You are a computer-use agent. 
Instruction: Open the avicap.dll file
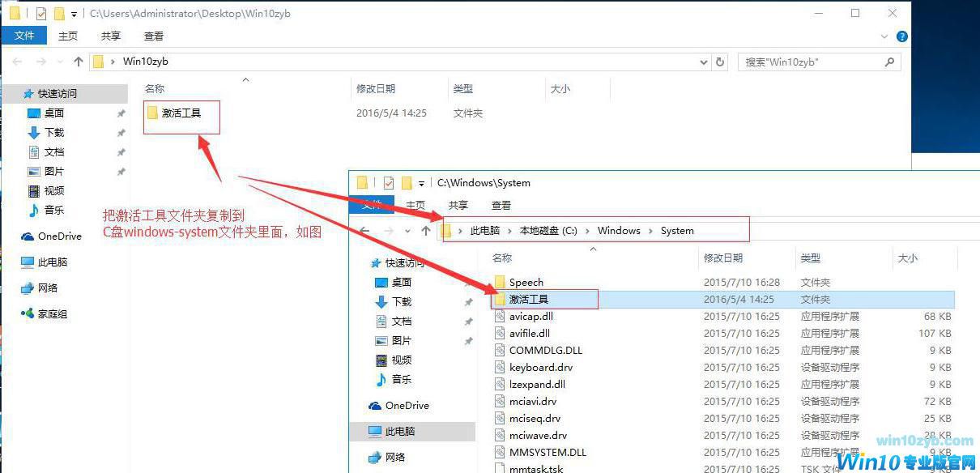(530, 316)
